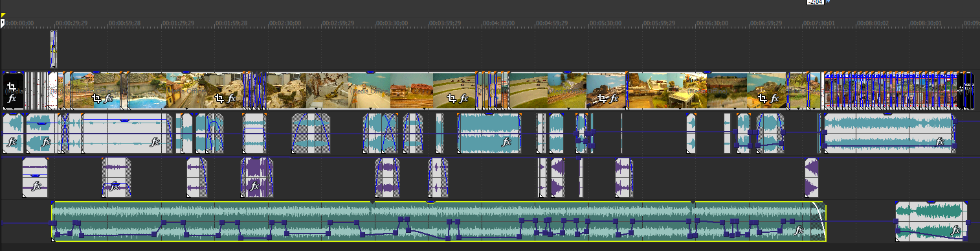Click video fx icon just right of 00:05:30:00
Image resolution: width=980 pixels, height=251 pixels.
coord(614,99)
